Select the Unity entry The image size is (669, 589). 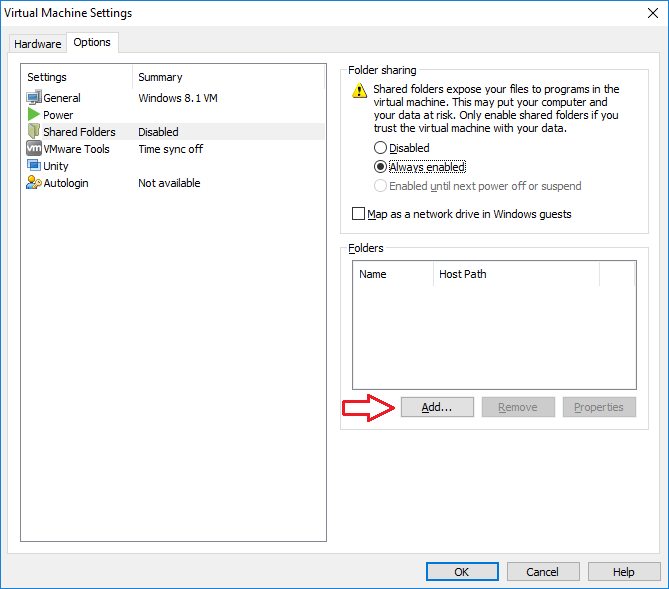56,166
